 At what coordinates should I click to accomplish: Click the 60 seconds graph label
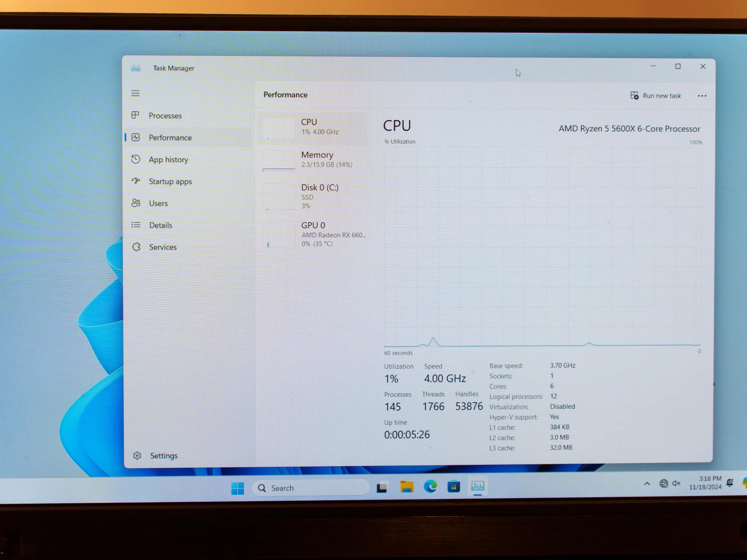(x=398, y=353)
